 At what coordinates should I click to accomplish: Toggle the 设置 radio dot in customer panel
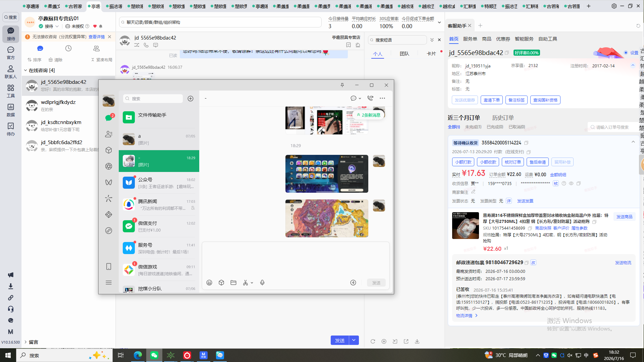[x=626, y=53]
